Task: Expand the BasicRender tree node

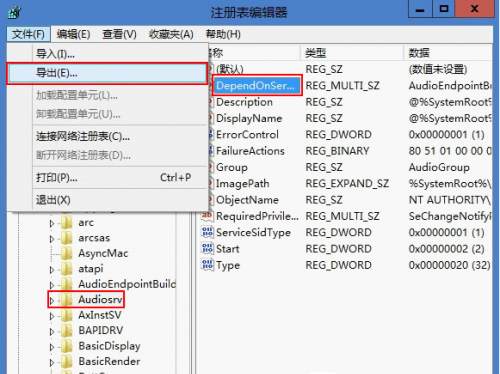Action: point(52,362)
